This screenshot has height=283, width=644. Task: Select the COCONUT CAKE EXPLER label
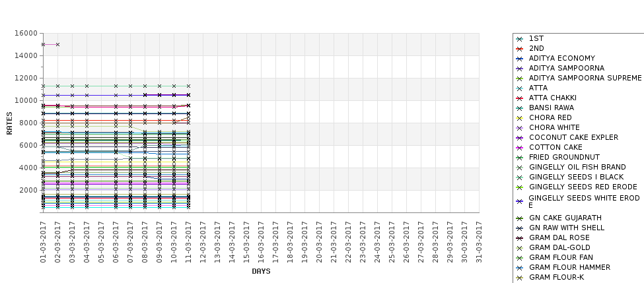[573, 137]
